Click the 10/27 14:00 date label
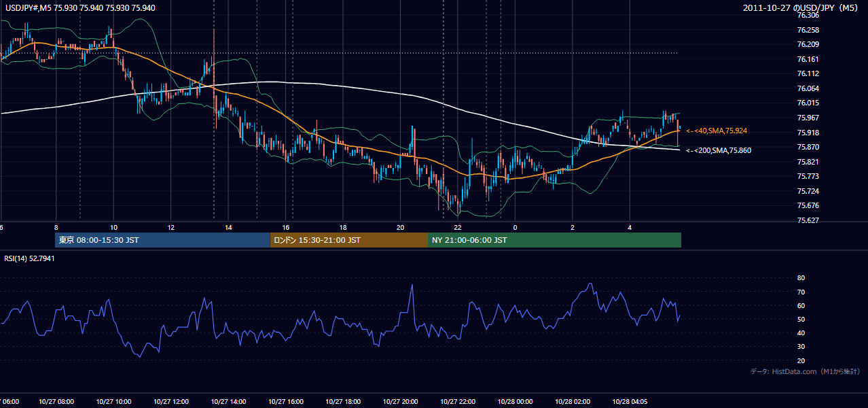The image size is (868, 408). (x=228, y=401)
